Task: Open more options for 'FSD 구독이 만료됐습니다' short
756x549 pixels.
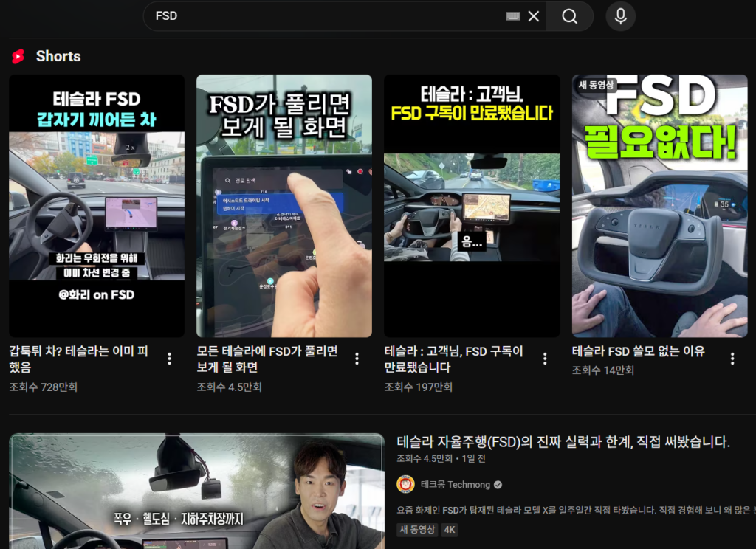Action: (545, 359)
